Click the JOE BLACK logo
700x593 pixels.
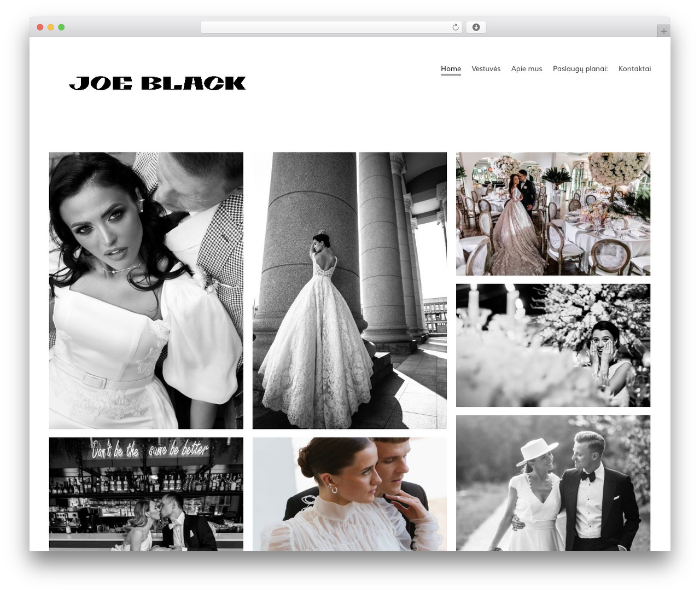(x=157, y=83)
